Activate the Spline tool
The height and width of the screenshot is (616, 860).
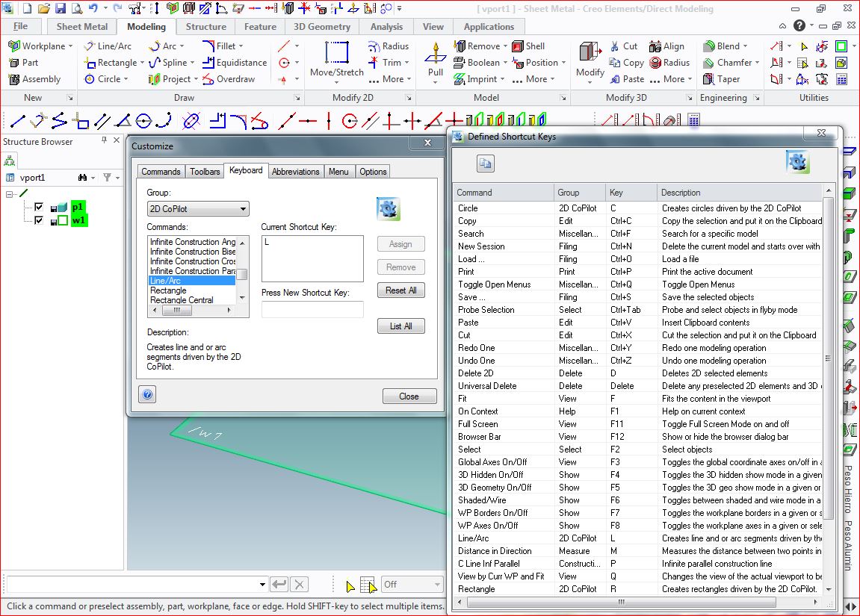coord(168,63)
